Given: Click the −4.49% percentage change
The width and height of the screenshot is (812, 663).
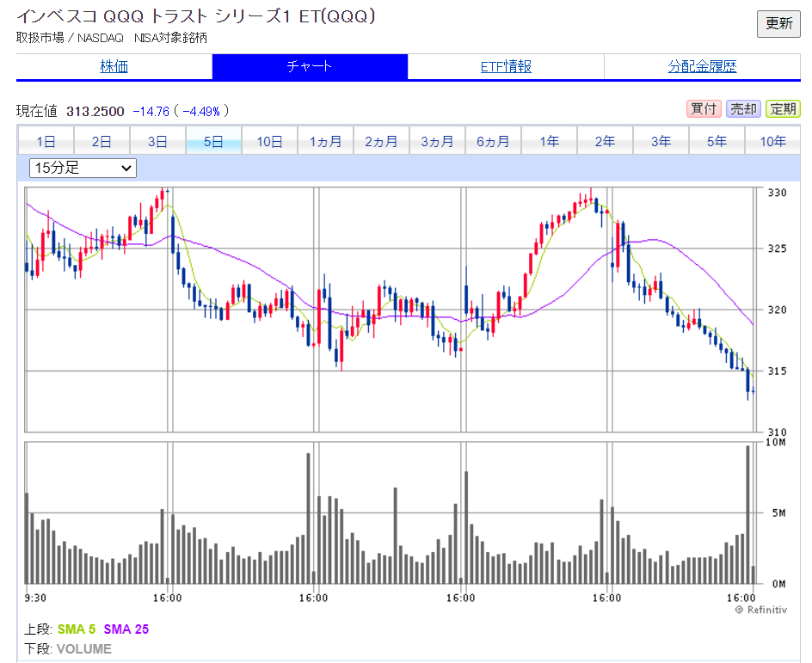Looking at the screenshot, I should pyautogui.click(x=201, y=111).
